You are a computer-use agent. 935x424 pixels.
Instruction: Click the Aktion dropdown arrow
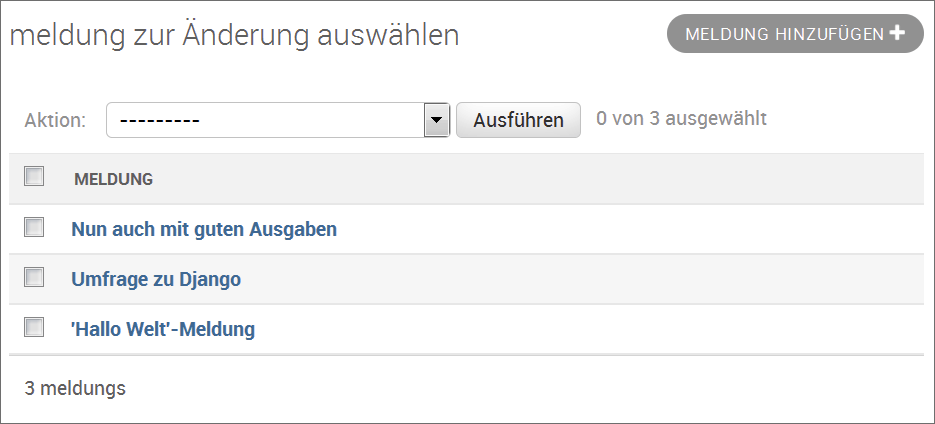435,120
